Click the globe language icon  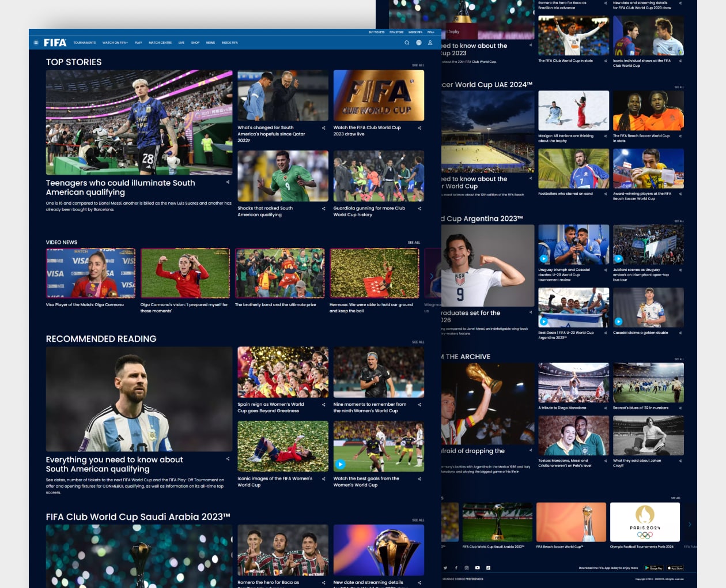[x=419, y=43]
